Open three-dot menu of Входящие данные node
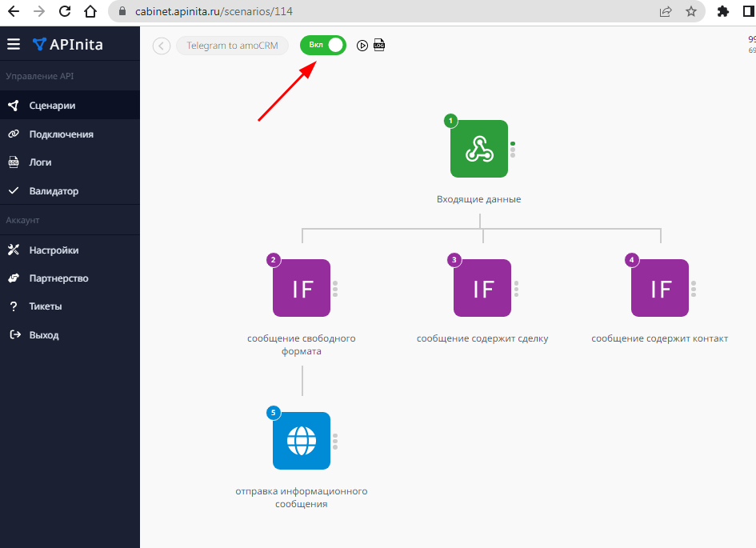 (513, 149)
